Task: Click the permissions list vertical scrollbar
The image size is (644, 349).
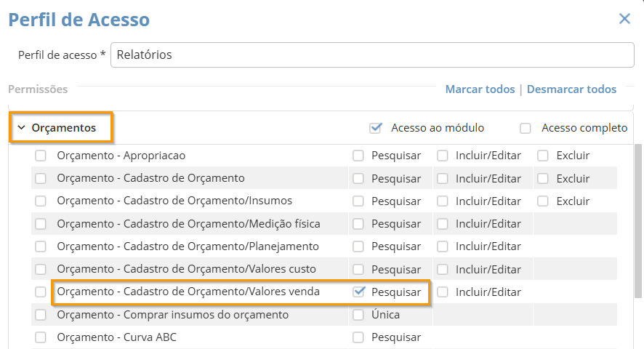Action: click(638, 218)
